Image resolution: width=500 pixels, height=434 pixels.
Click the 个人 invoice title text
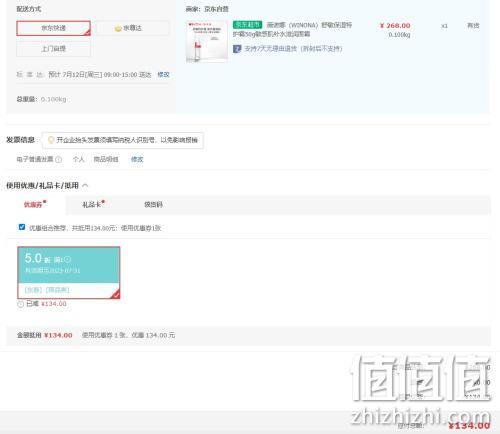point(79,159)
